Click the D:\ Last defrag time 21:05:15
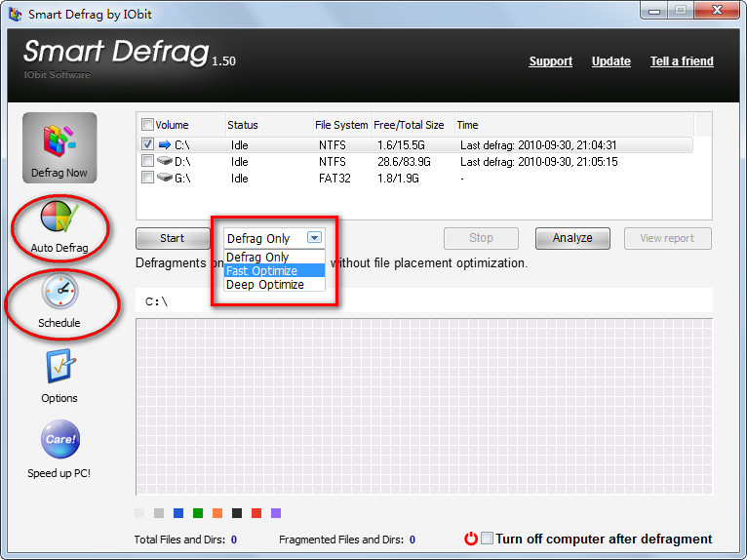 click(x=539, y=162)
